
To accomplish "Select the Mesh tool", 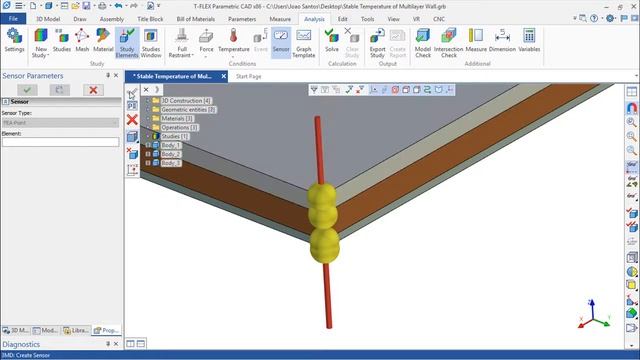I will pyautogui.click(x=82, y=40).
